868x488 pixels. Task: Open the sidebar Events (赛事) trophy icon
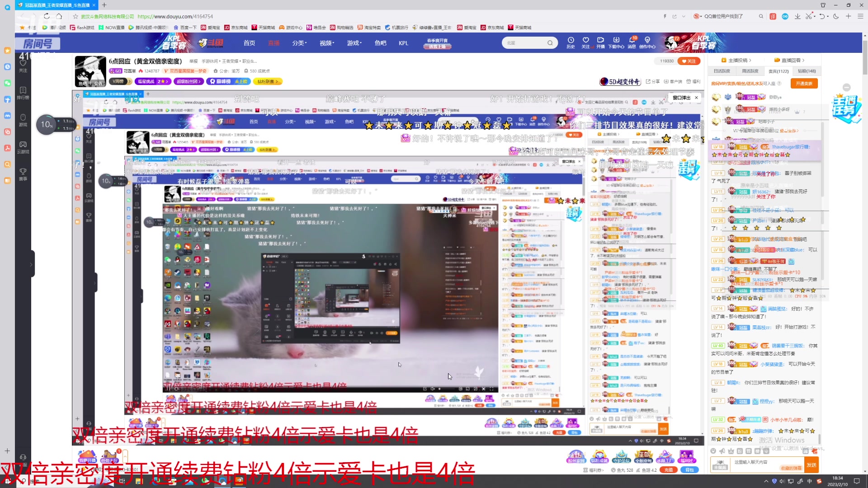[23, 174]
